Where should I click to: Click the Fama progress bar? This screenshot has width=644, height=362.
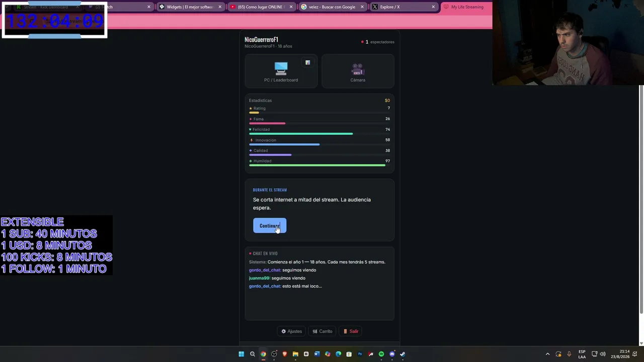[x=319, y=123]
